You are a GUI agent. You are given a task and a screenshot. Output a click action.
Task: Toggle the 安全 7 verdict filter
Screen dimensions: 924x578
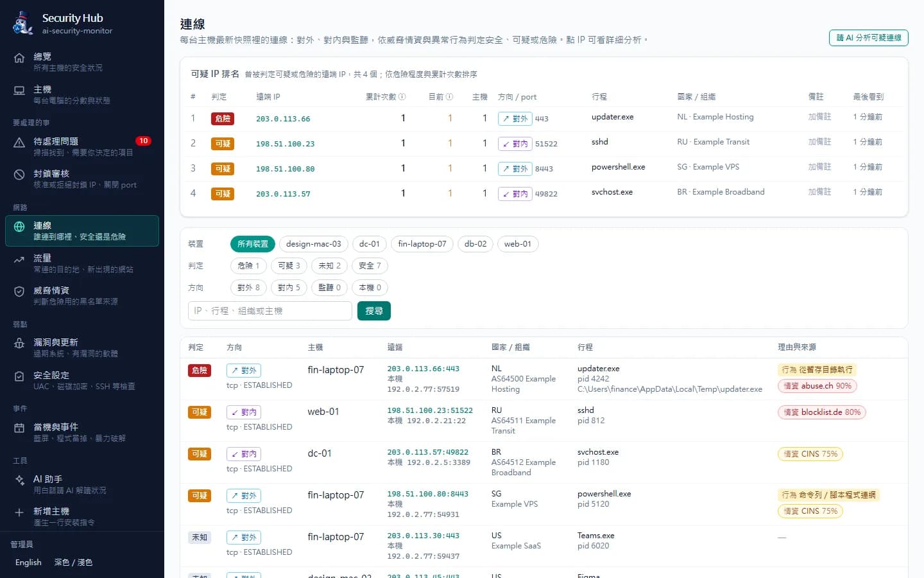click(370, 266)
